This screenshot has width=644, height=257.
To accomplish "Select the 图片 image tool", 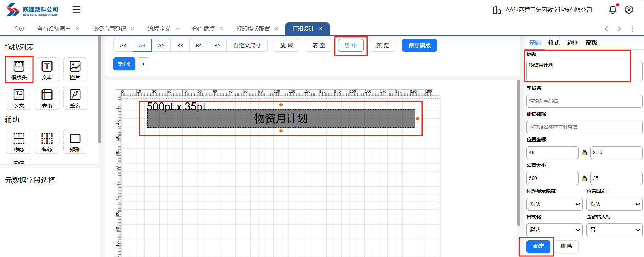I will tap(75, 69).
